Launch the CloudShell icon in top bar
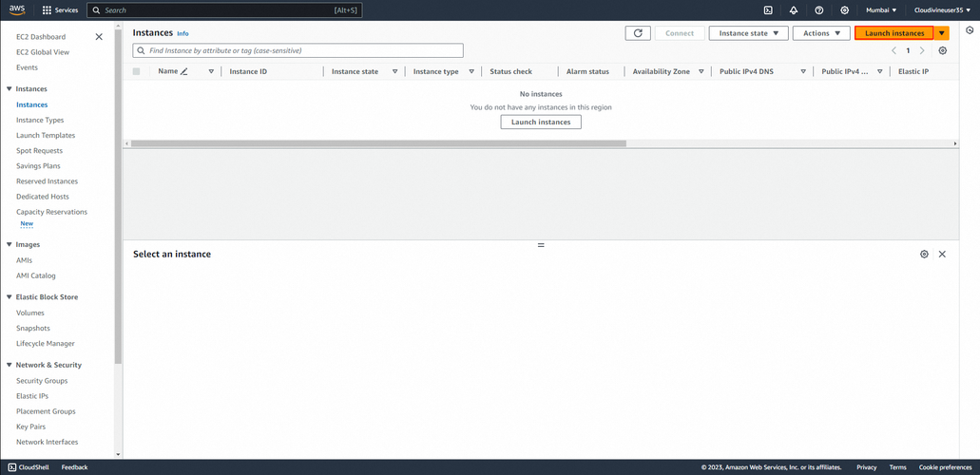This screenshot has height=475, width=980. point(768,10)
